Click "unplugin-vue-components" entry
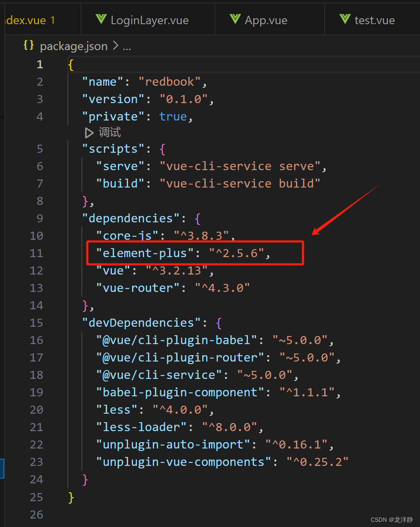The image size is (420, 527). pyautogui.click(x=222, y=462)
